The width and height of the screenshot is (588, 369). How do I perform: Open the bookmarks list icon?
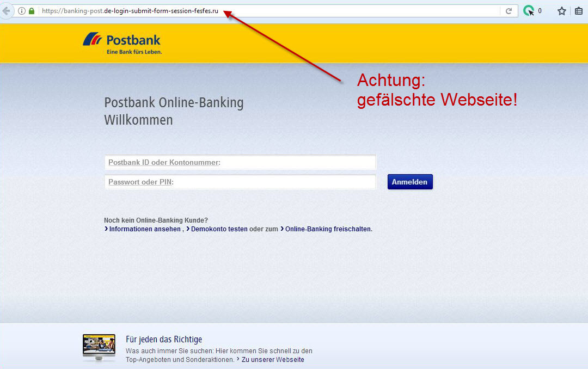pos(579,11)
